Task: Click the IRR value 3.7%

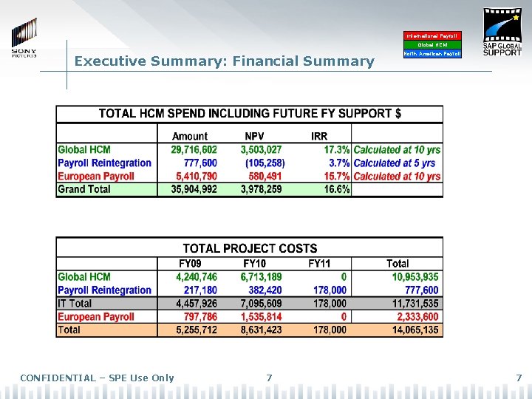Action: point(339,163)
